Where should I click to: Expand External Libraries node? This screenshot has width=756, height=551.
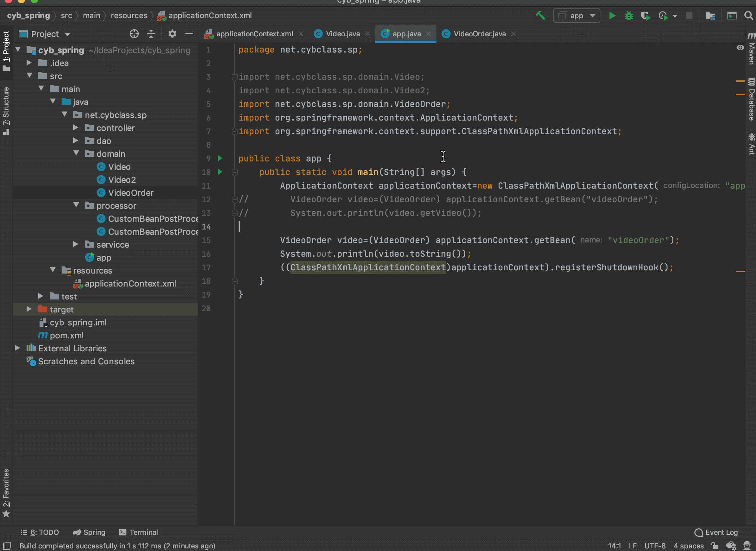(18, 348)
